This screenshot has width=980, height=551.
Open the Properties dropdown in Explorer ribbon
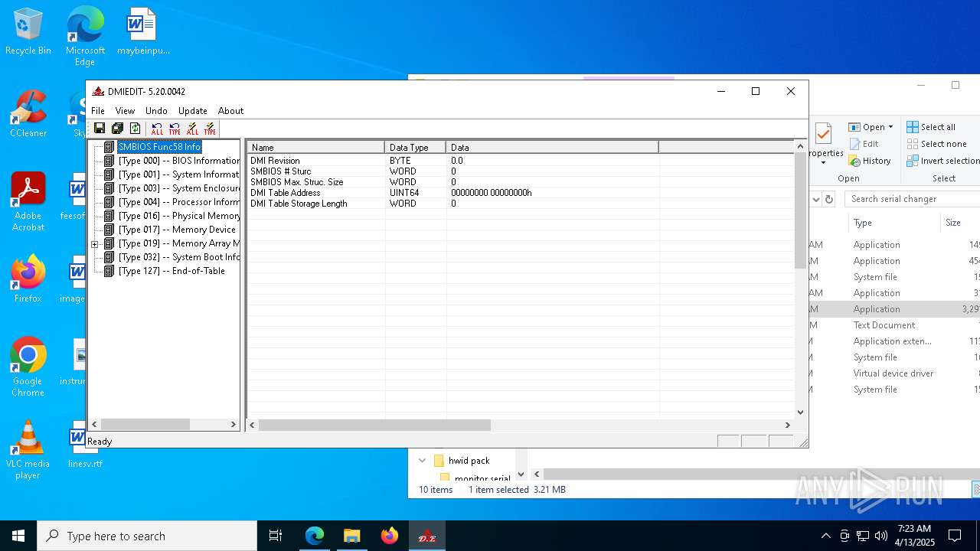click(x=823, y=162)
